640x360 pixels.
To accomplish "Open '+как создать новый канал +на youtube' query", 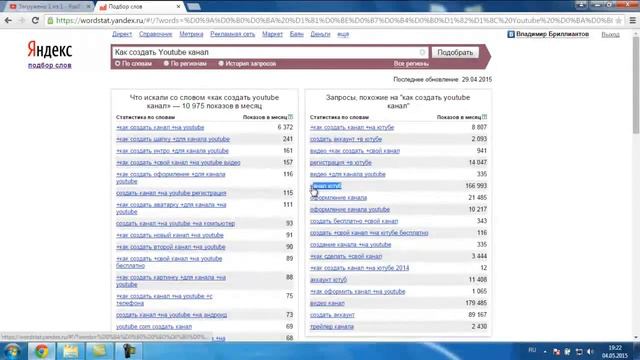I will 170,236.
